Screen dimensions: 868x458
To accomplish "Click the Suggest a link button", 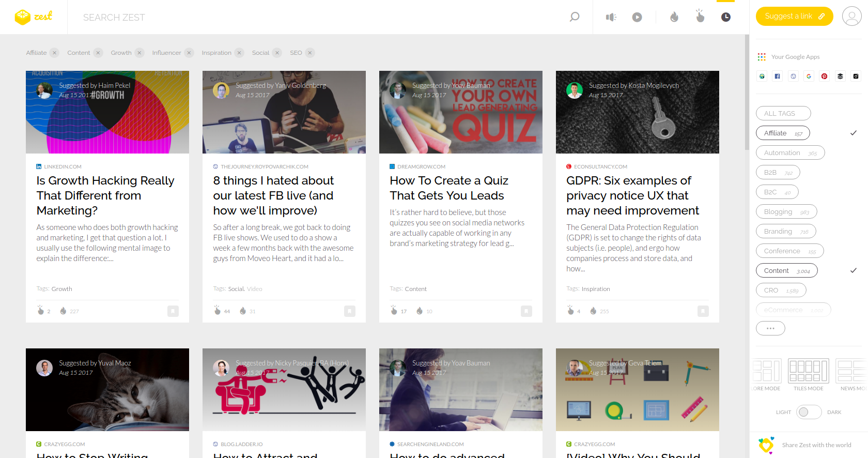I will pyautogui.click(x=794, y=16).
